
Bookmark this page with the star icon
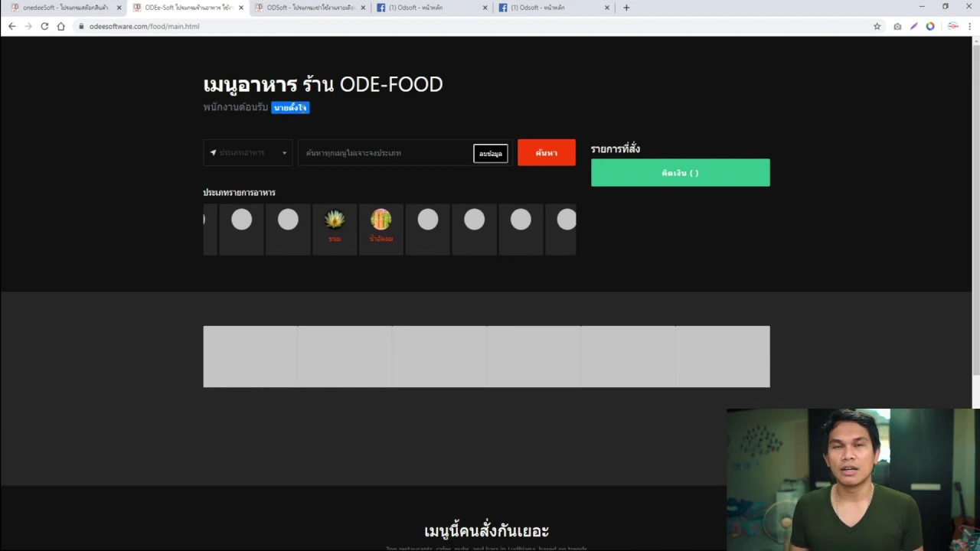877,26
